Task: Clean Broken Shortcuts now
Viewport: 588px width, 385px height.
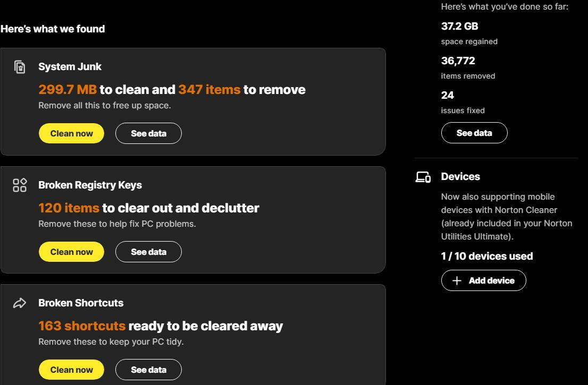Action: pos(71,370)
